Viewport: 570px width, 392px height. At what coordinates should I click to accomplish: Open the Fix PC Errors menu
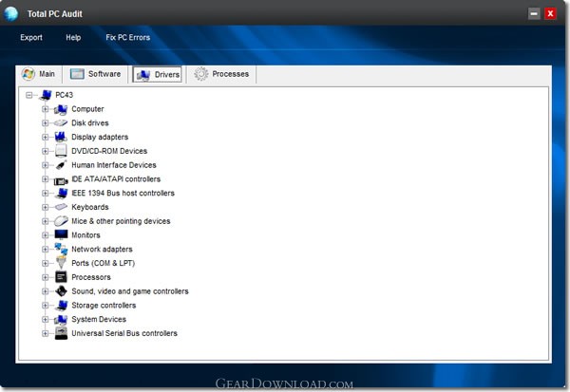tap(128, 37)
